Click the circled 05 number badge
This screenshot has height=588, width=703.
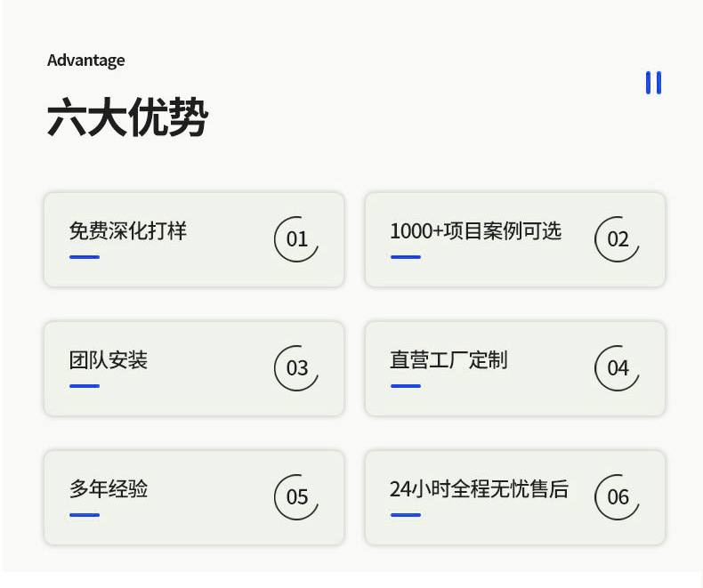[296, 496]
